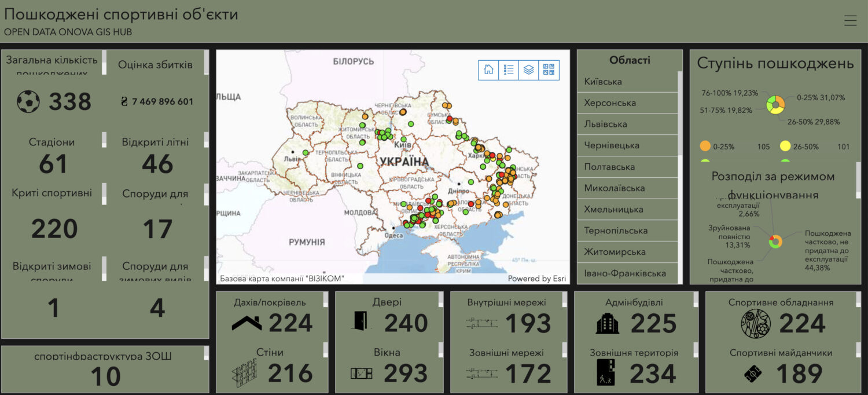This screenshot has width=868, height=395.
Task: Click the field icon beside Спортивні майданчики
Action: tap(753, 375)
